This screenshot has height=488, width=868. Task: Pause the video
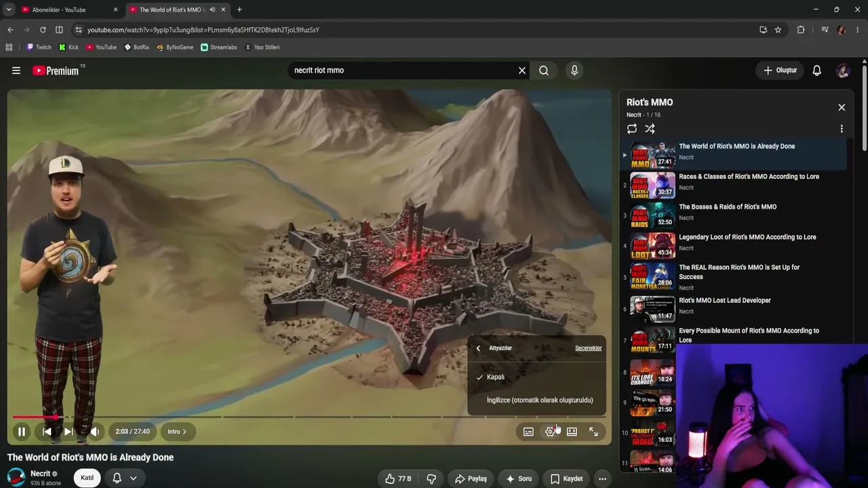coord(22,431)
